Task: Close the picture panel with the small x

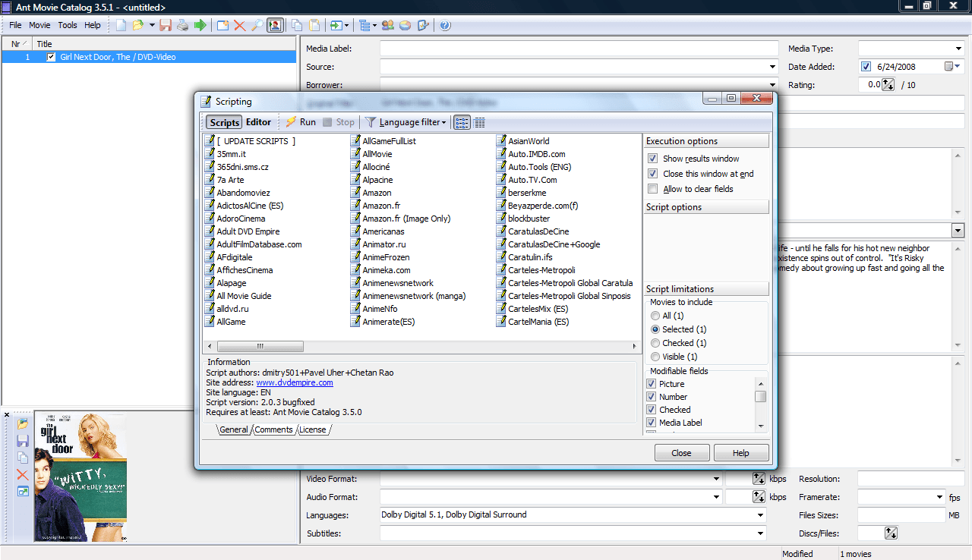Action: [x=7, y=415]
